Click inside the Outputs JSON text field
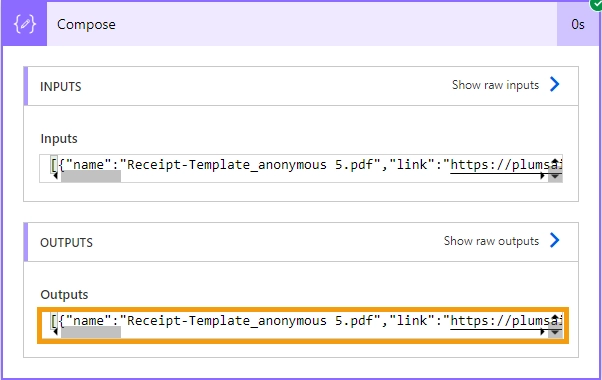The width and height of the screenshot is (602, 380). [303, 325]
